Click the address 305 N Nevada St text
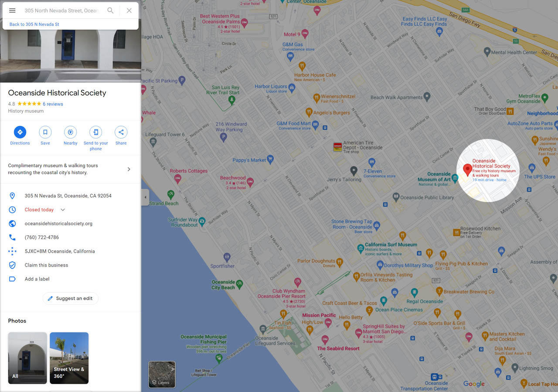The width and height of the screenshot is (558, 392). (x=68, y=196)
